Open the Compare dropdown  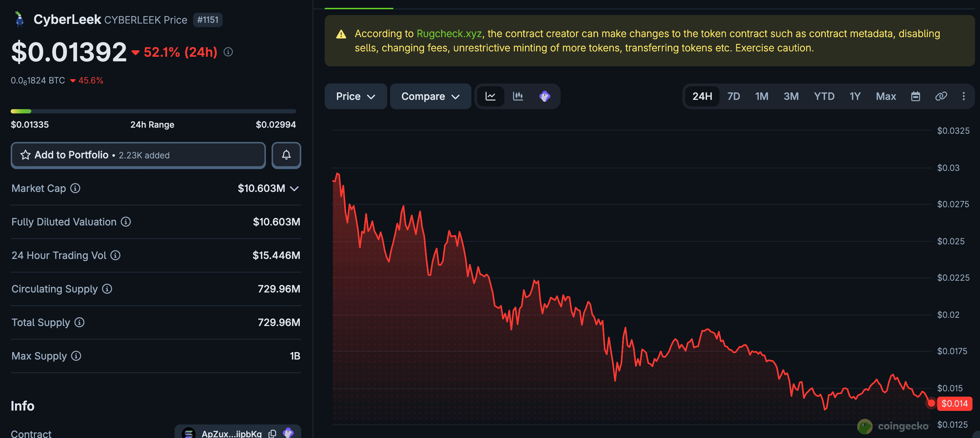(430, 96)
